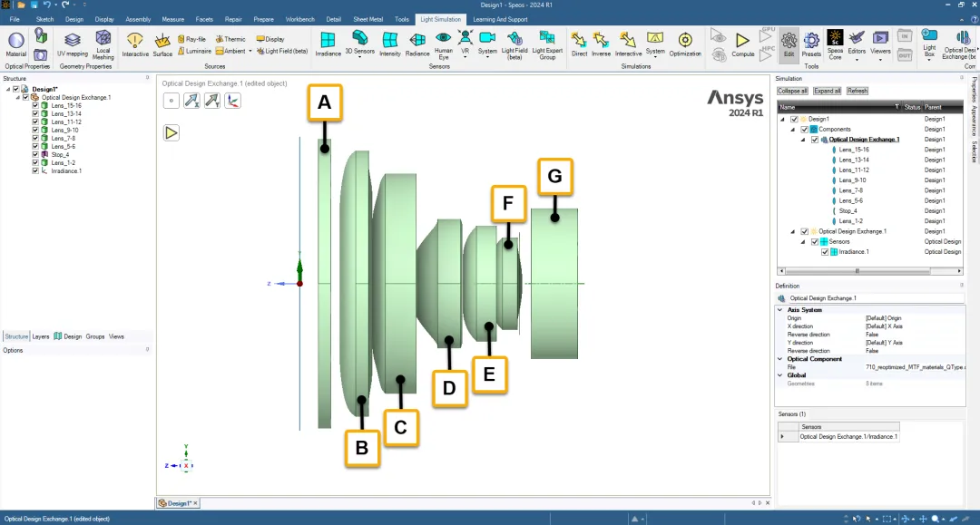Click the Refresh button in Simulation panel
980x525 pixels.
point(857,92)
